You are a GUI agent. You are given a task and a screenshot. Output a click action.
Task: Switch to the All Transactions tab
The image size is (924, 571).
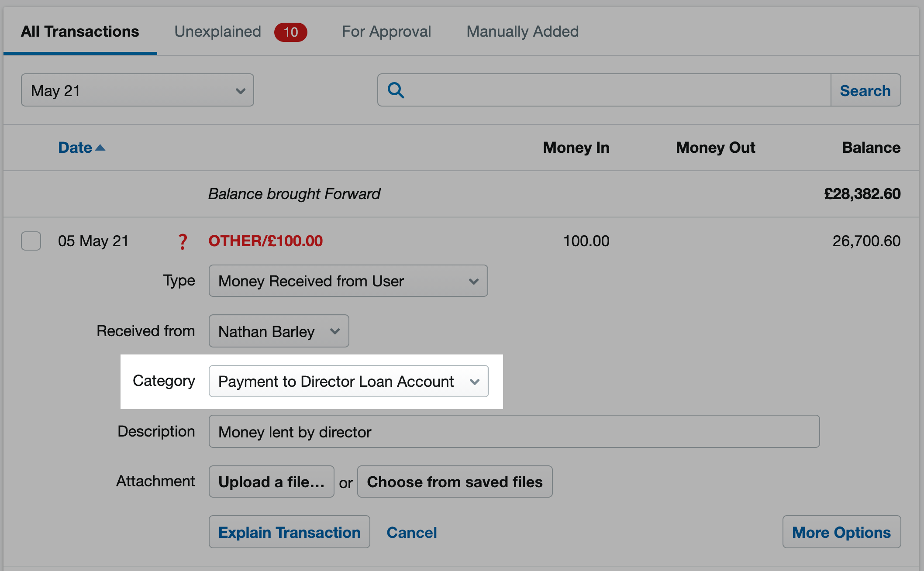pos(80,31)
